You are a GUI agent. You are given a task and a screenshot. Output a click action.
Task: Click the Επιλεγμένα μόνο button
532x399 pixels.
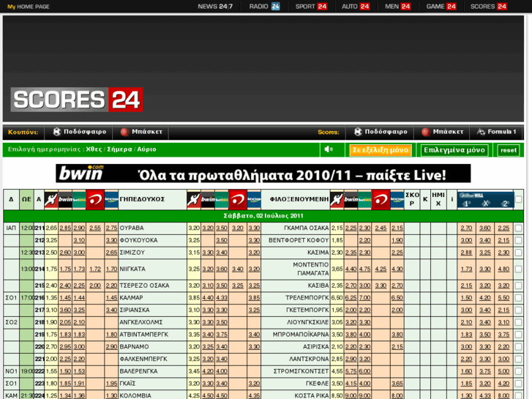coord(454,150)
